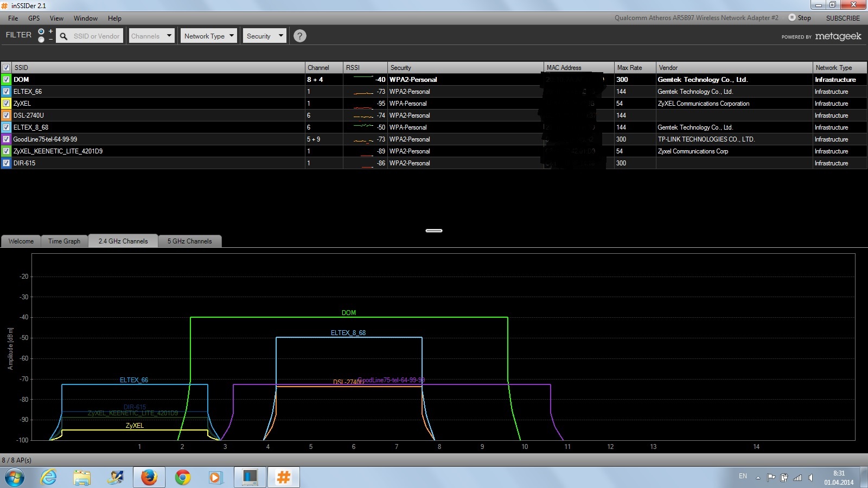Screen dimensions: 868x488
Task: Open the Network Type filter dropdown
Action: (209, 36)
